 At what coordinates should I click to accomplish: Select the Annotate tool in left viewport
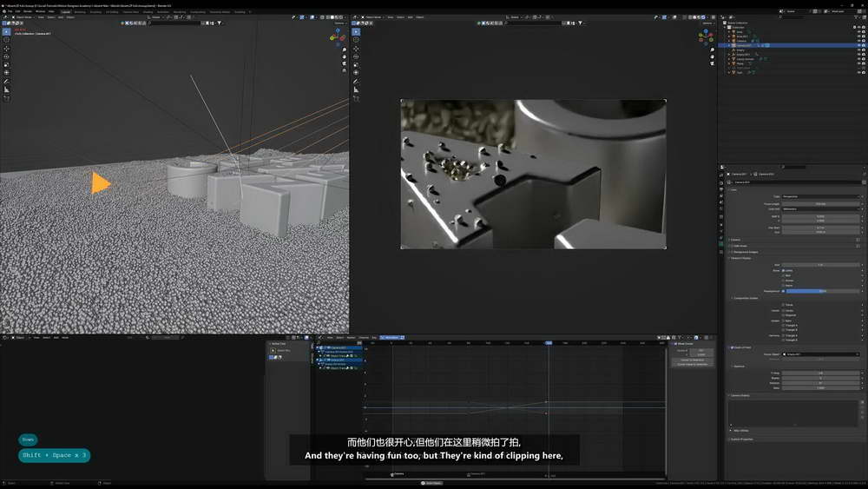[7, 82]
